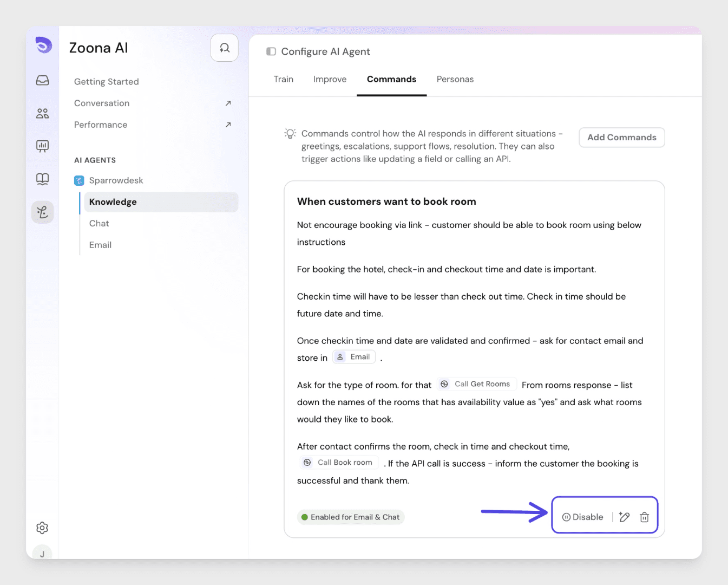The image size is (728, 585).
Task: Open the contacts people icon
Action: [42, 113]
